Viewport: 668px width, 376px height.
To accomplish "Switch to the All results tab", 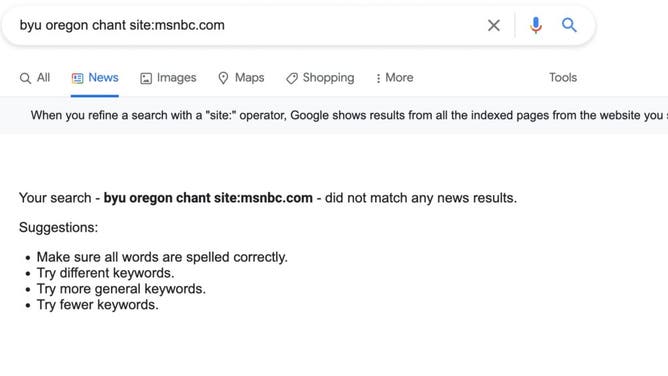I will pyautogui.click(x=35, y=77).
